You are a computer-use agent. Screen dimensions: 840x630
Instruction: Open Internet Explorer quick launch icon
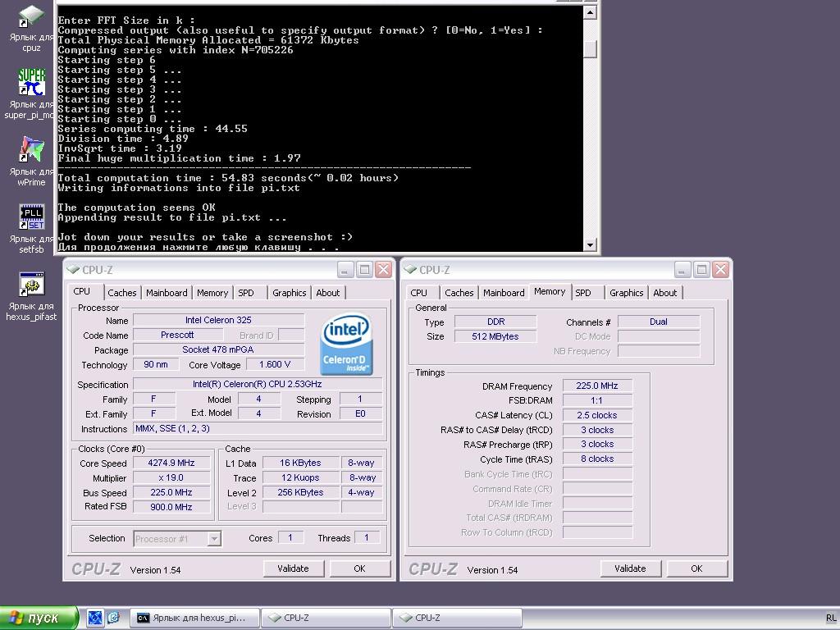113,618
